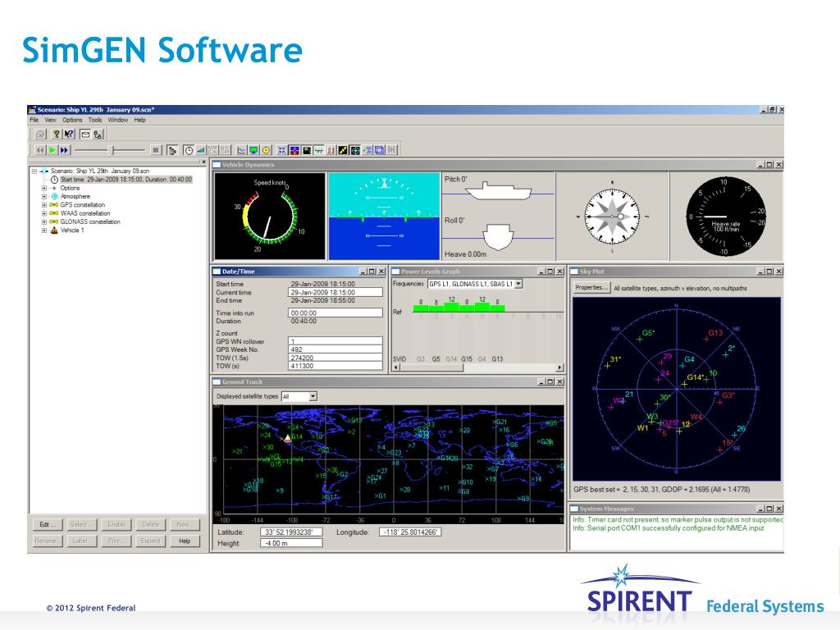
Task: Open Sky Plot Properties dialog
Action: [x=591, y=288]
